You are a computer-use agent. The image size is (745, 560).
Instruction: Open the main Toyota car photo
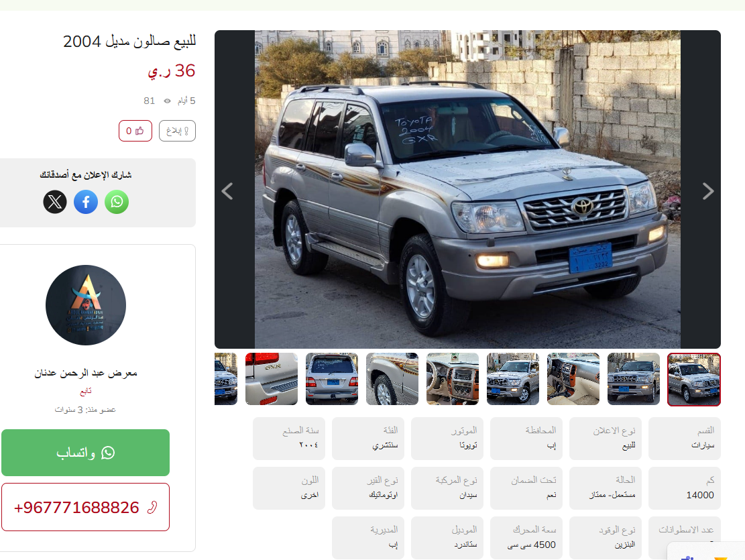(x=467, y=189)
